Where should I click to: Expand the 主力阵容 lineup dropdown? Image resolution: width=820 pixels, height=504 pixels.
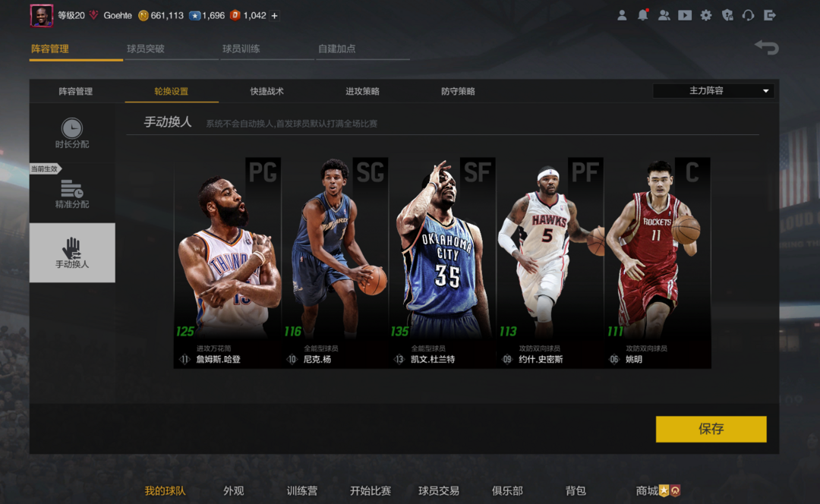point(713,90)
